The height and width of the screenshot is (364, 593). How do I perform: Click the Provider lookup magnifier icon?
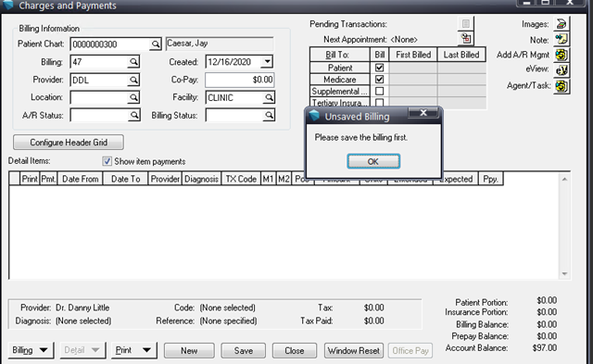coord(133,80)
